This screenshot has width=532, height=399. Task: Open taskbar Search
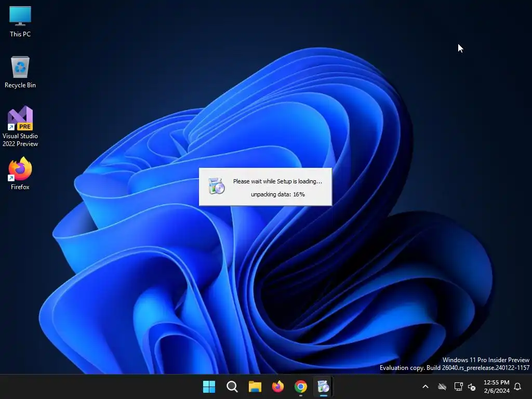coord(232,387)
